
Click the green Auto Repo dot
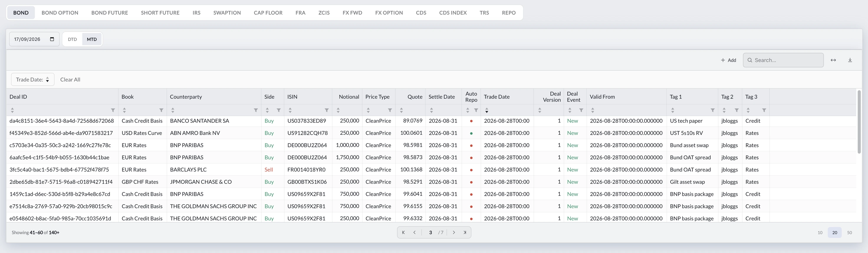(471, 133)
